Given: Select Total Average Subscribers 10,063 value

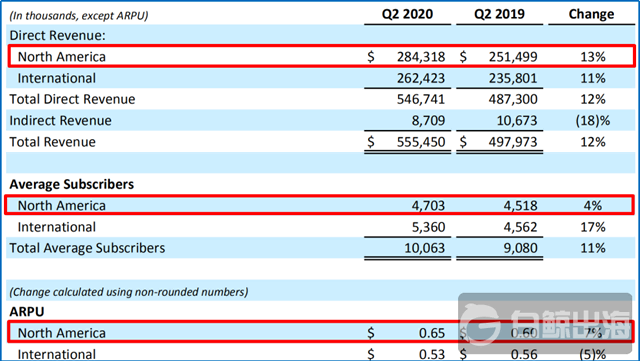Looking at the screenshot, I should [x=424, y=248].
